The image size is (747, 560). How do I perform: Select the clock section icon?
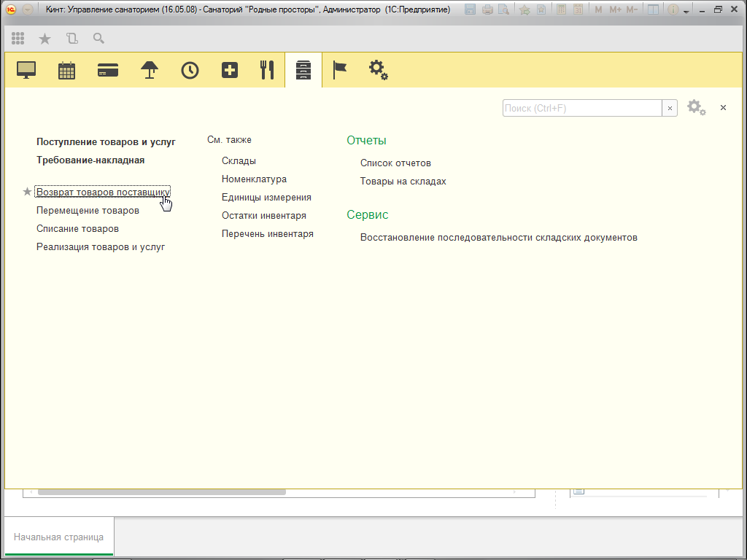[x=190, y=70]
